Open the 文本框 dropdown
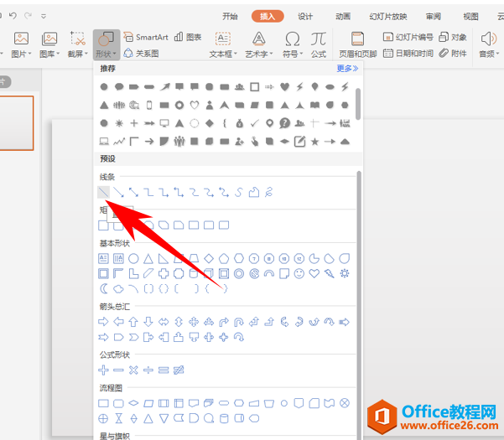The image size is (504, 440). (x=223, y=44)
